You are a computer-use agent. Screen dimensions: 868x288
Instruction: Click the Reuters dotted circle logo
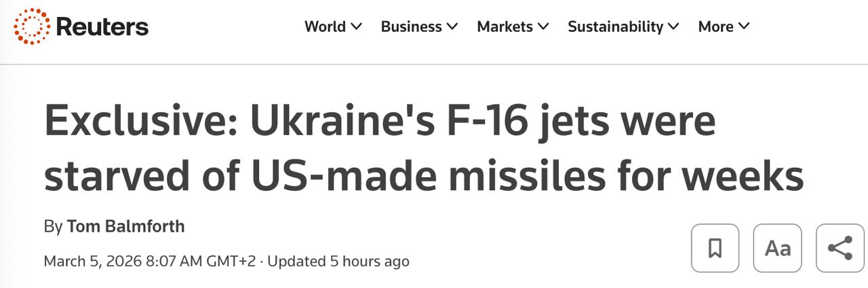(x=31, y=26)
